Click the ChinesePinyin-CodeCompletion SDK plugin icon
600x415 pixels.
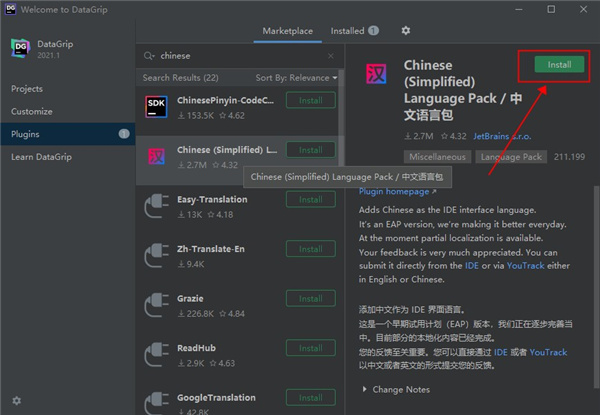click(156, 106)
